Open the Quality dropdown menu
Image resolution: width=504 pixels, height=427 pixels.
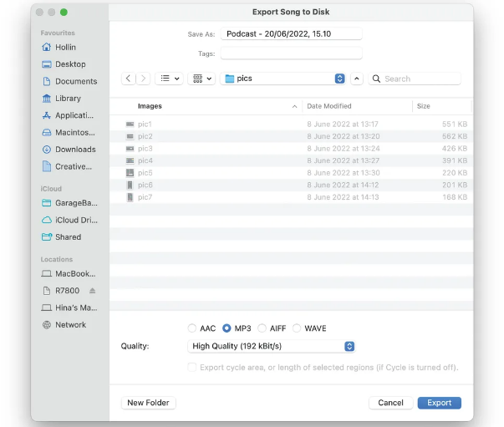(x=272, y=346)
